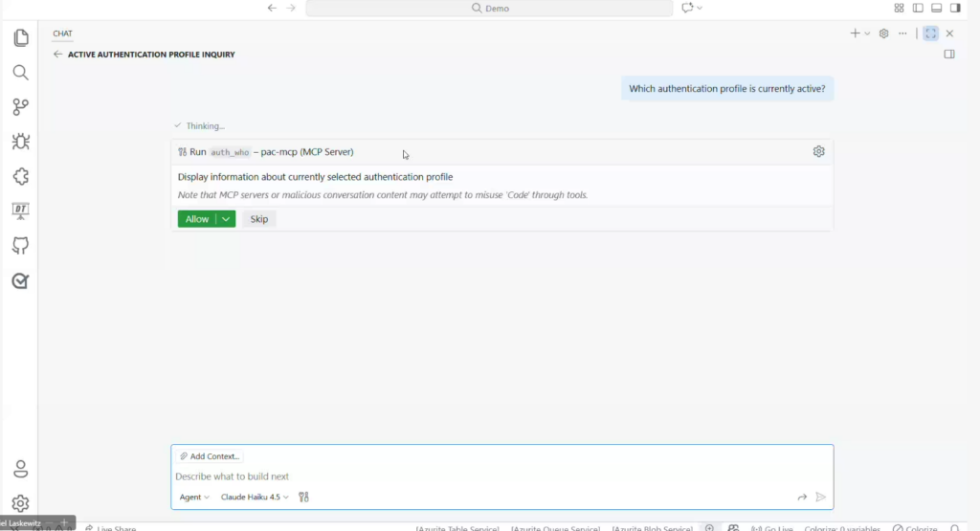Image resolution: width=980 pixels, height=531 pixels.
Task: Click the Skip button
Action: [258, 219]
